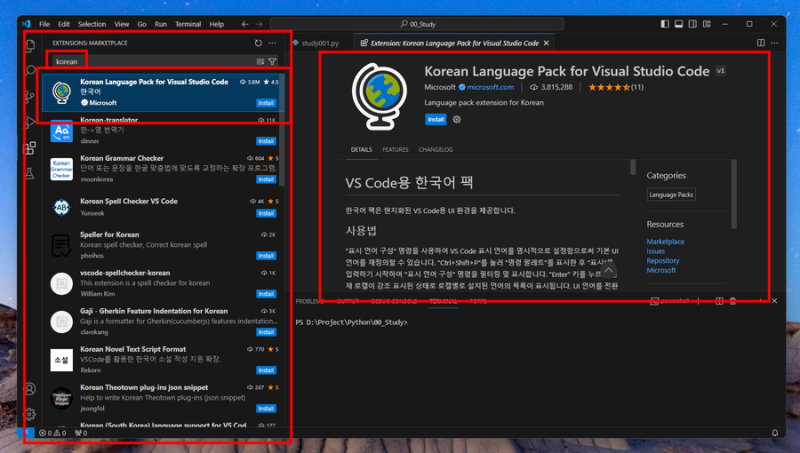Click the 00_Study command center search

(417, 24)
